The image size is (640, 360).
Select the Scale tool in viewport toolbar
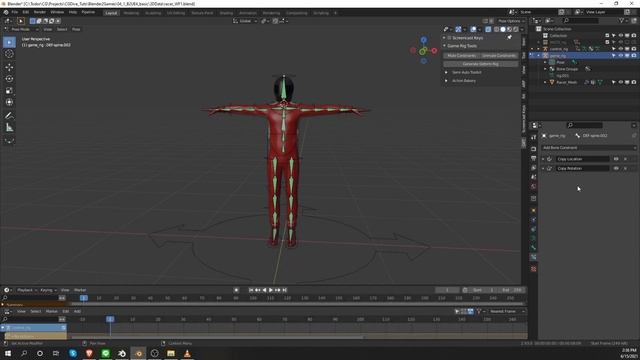pos(9,91)
